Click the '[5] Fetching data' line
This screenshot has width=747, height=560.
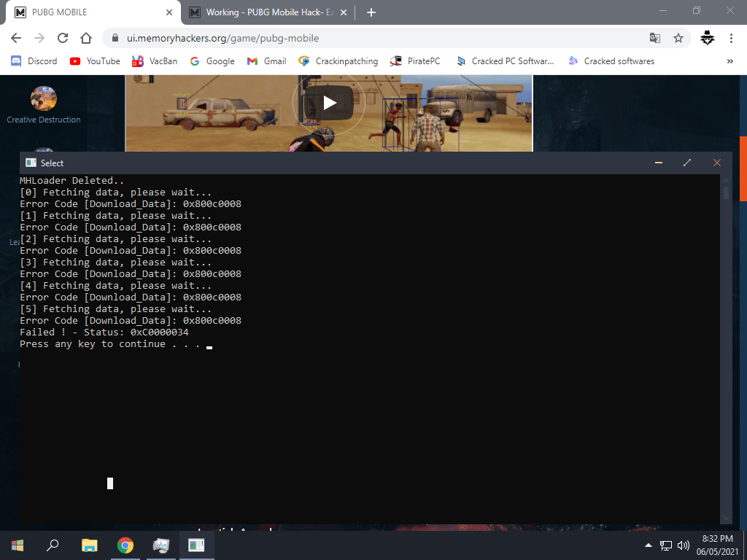(115, 309)
